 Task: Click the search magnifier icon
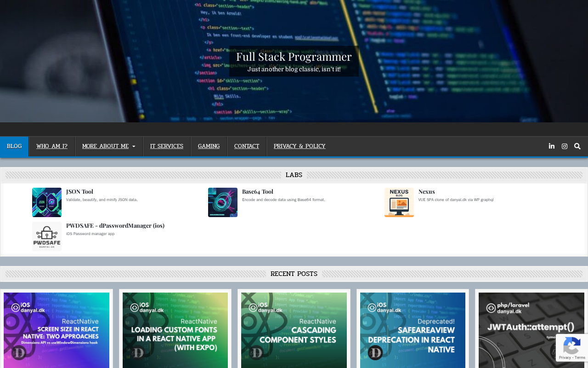point(577,146)
